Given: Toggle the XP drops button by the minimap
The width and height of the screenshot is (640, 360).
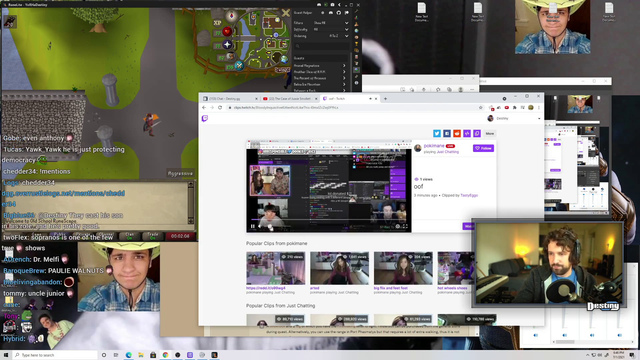Looking at the screenshot, I should (x=217, y=23).
